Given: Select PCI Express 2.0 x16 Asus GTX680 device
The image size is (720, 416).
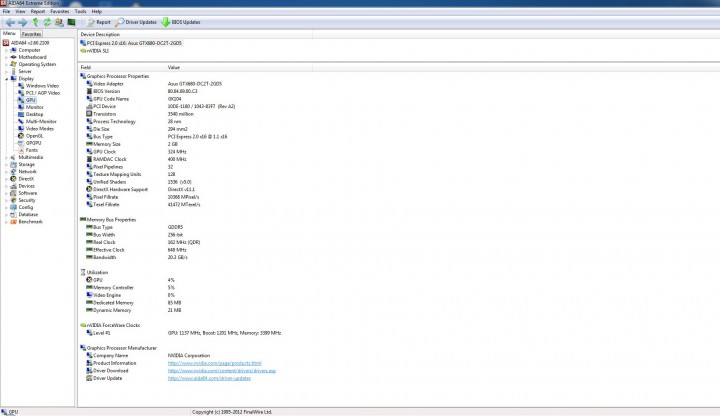Looking at the screenshot, I should coord(131,43).
